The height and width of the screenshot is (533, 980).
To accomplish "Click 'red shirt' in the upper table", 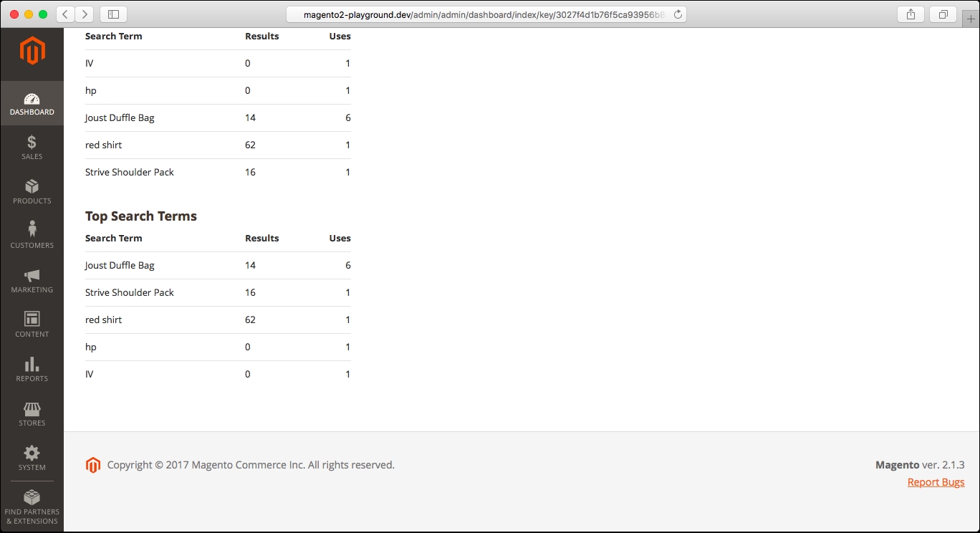I will coord(104,145).
